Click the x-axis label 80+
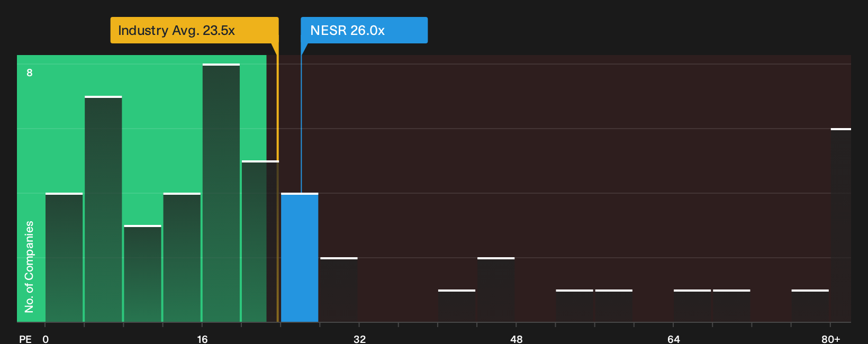The image size is (868, 344). pyautogui.click(x=831, y=339)
